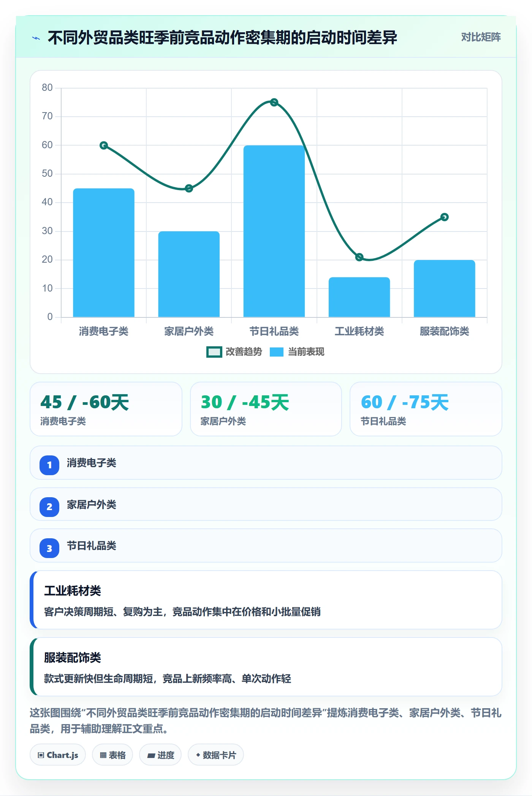Click the 当前表现 blue legend swatch
532x796 pixels.
pos(277,352)
